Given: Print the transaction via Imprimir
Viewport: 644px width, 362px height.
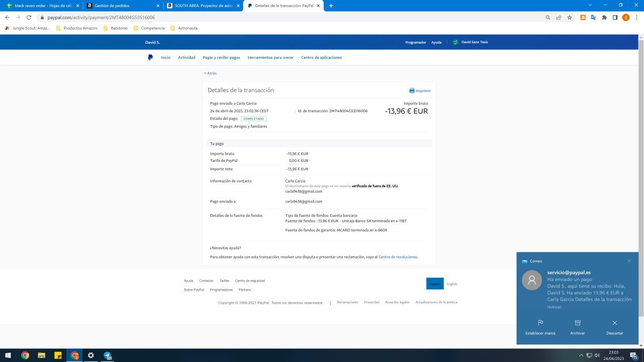Looking at the screenshot, I should (420, 91).
